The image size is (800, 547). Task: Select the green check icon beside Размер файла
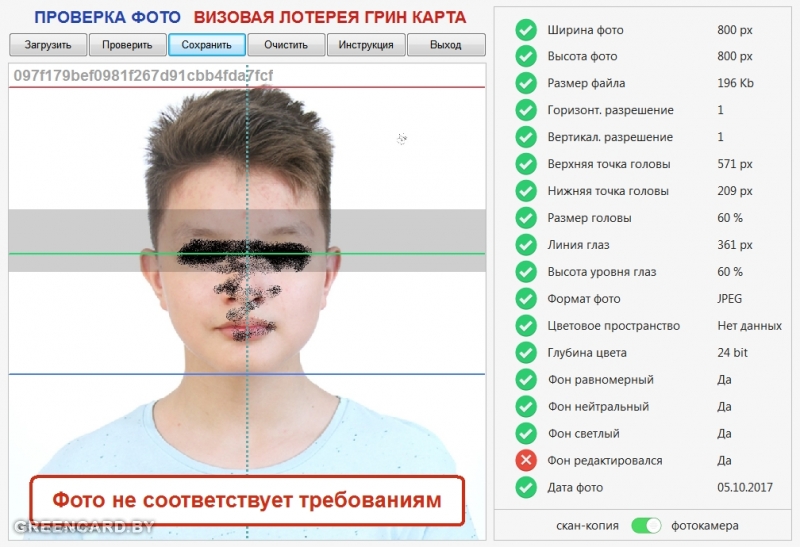[x=526, y=84]
